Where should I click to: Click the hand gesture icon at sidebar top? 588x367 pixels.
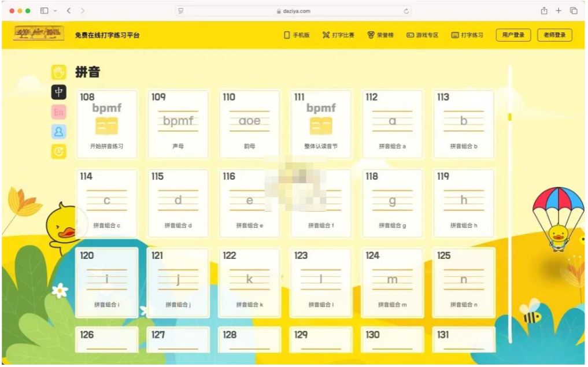click(x=58, y=71)
